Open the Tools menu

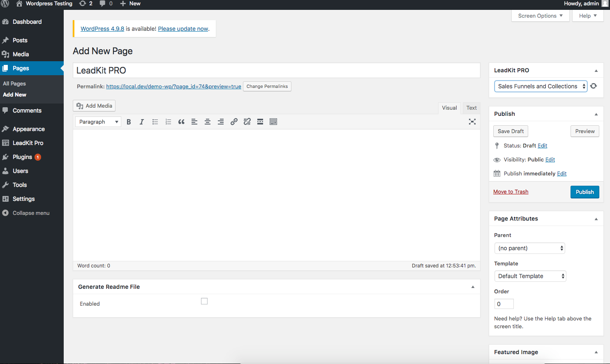(20, 185)
